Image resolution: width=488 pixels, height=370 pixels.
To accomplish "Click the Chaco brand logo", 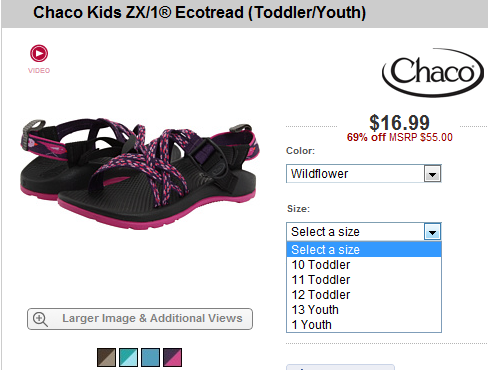I will 433,73.
